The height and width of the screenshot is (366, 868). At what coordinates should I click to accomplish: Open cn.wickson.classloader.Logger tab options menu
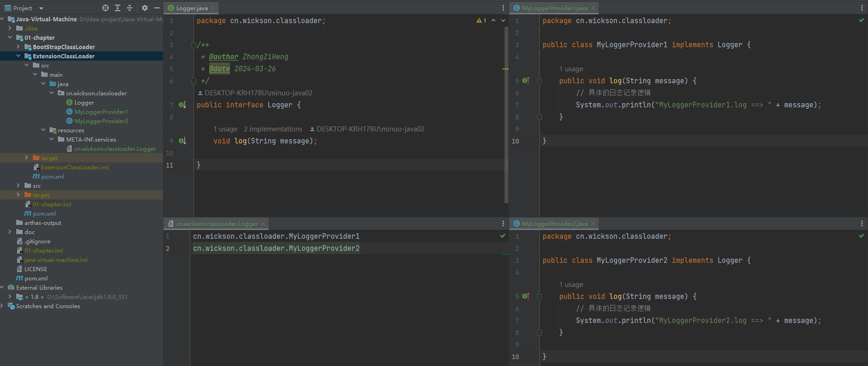503,223
